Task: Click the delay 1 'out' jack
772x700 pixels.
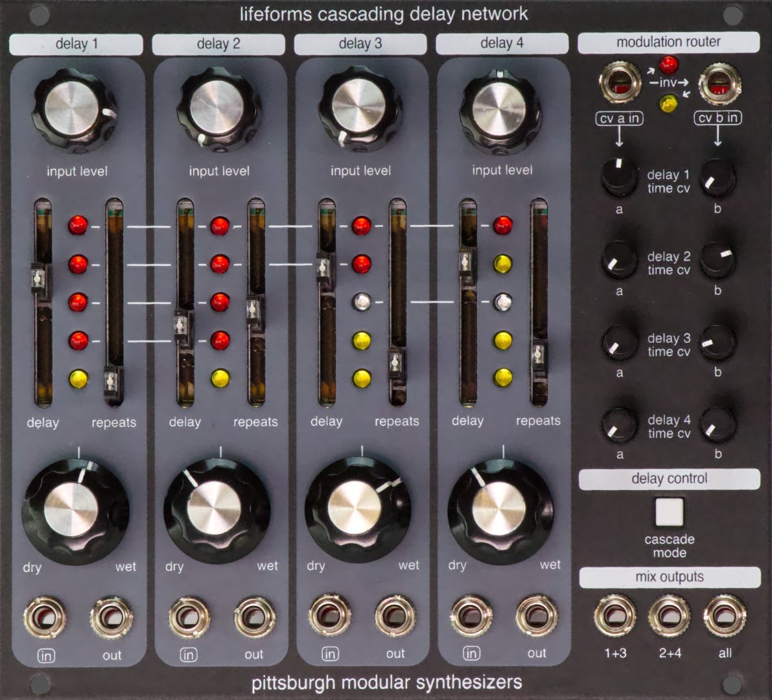Action: tap(111, 617)
